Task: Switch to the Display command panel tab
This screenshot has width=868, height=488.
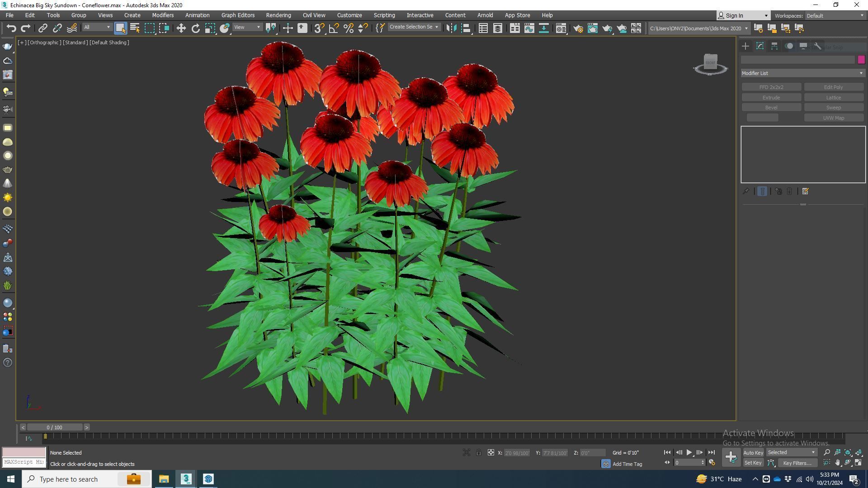Action: pyautogui.click(x=803, y=46)
